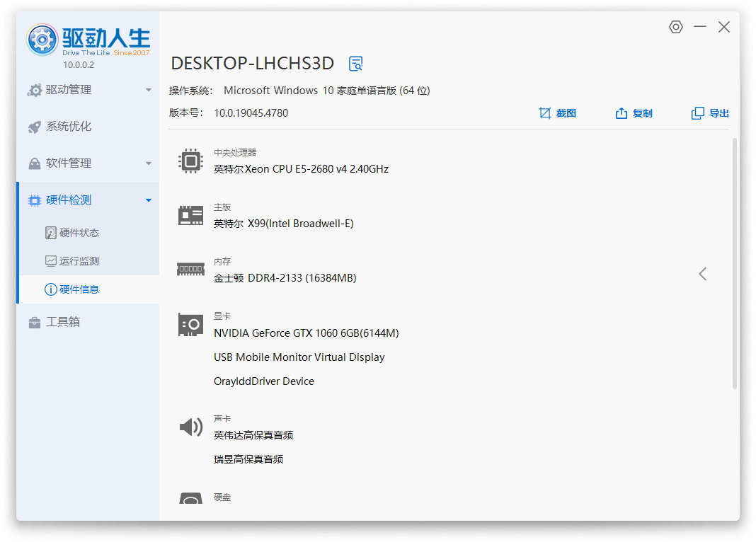
Task: Open the 软件管理 sidebar menu
Action: coord(88,163)
